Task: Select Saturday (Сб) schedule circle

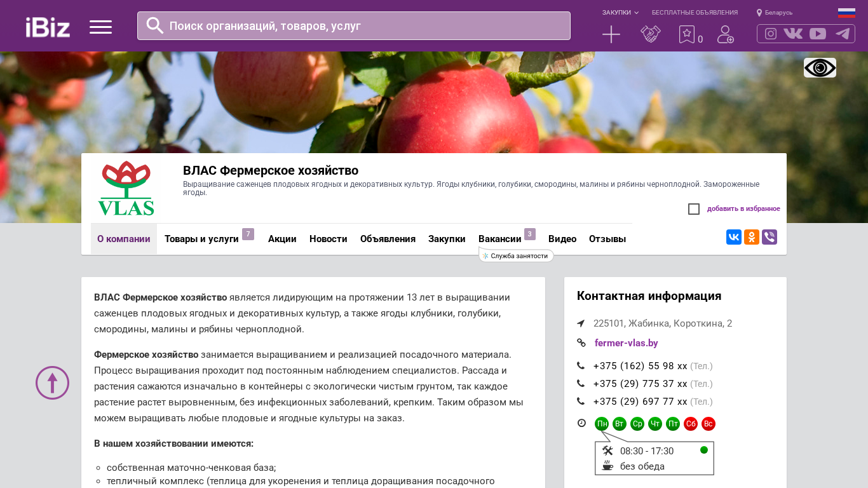Action: (x=691, y=424)
